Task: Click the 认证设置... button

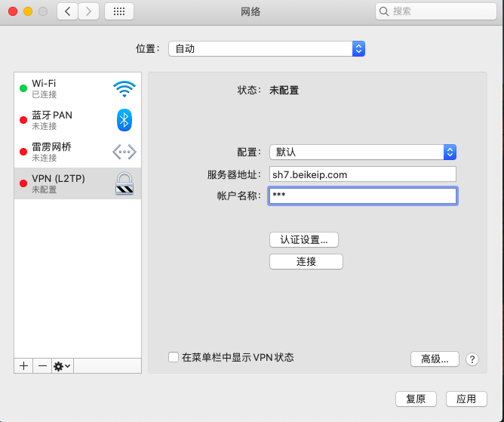Action: click(x=304, y=239)
